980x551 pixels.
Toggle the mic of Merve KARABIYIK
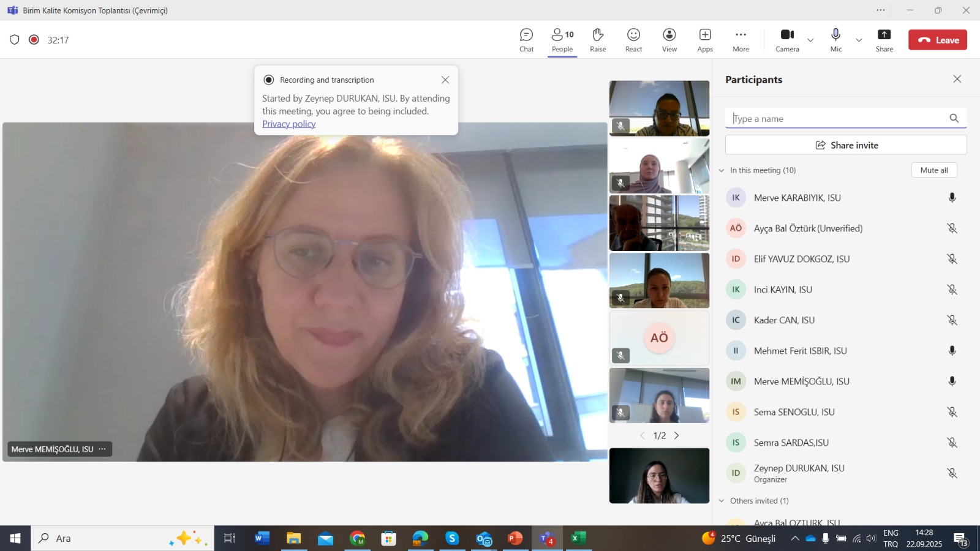(952, 198)
